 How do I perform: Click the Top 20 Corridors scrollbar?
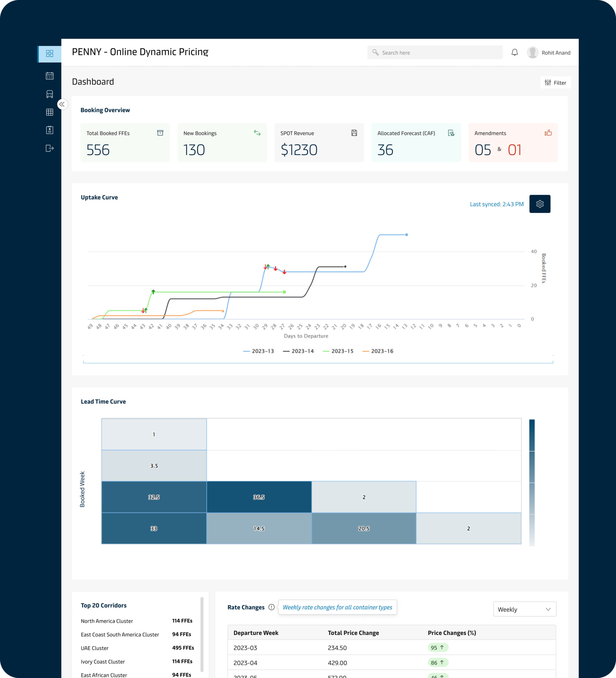pos(202,634)
